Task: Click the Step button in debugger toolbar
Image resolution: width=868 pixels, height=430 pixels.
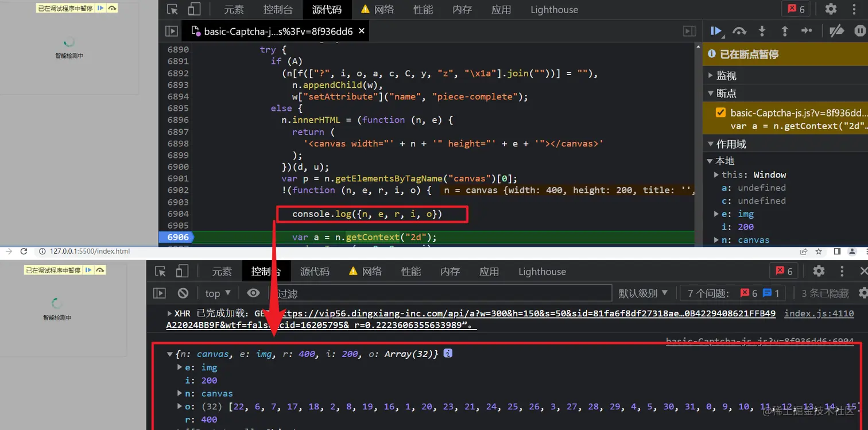Action: (x=807, y=31)
